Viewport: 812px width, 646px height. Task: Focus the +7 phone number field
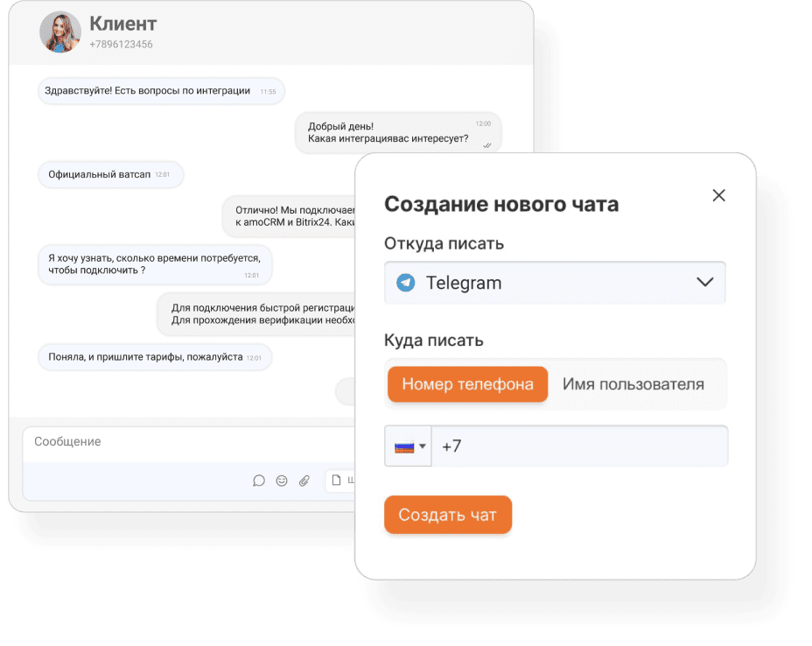[579, 446]
